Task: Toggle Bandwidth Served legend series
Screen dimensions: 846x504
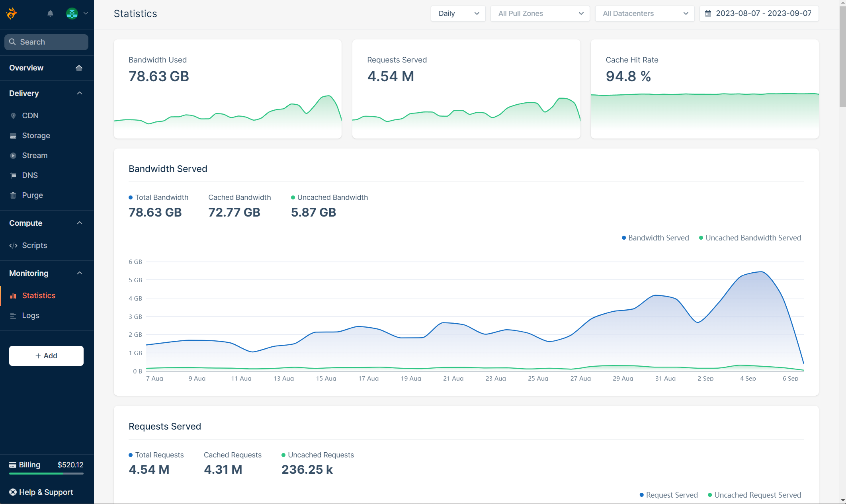Action: coord(655,238)
